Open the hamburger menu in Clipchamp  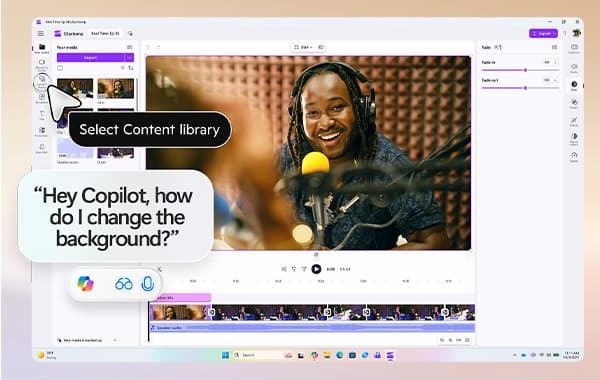(x=41, y=34)
